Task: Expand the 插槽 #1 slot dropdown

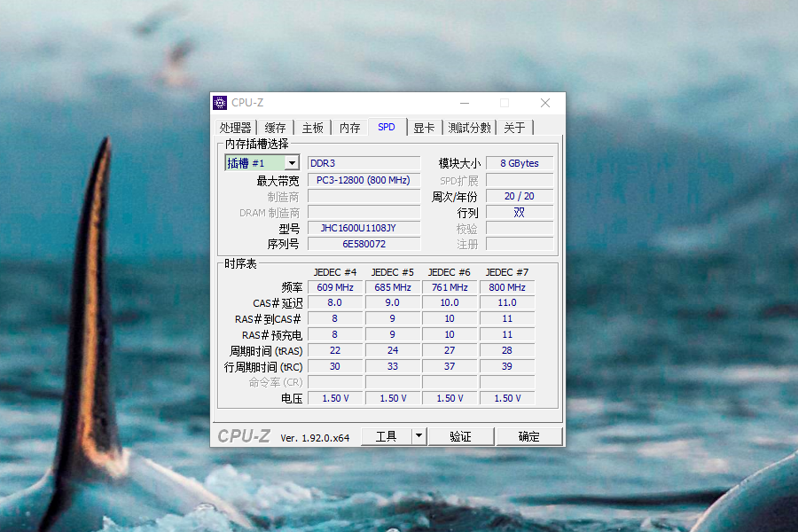Action: 292,163
